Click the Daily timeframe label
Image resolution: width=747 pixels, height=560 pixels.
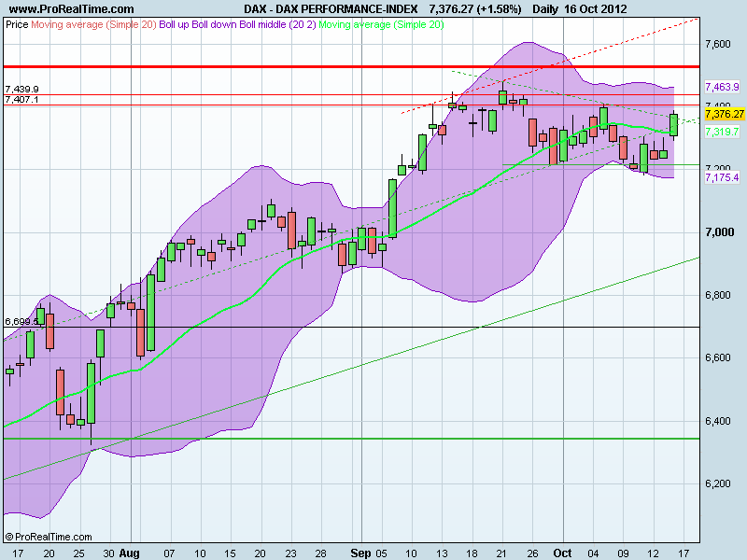point(545,8)
